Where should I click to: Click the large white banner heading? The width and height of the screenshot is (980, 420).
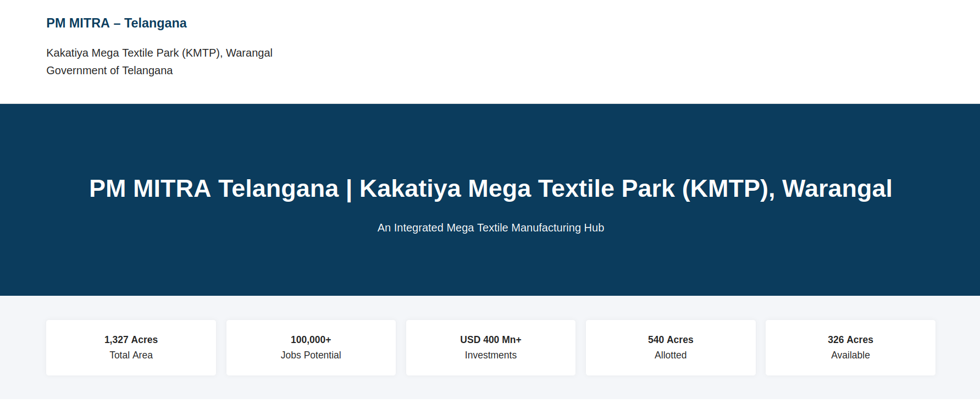[x=490, y=189]
